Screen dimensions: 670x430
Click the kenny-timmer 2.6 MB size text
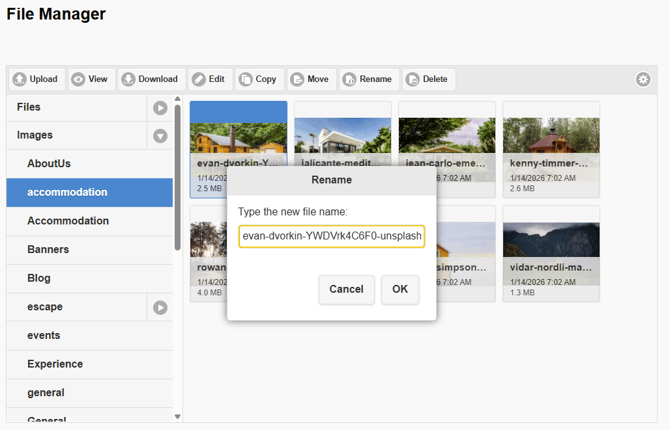522,188
